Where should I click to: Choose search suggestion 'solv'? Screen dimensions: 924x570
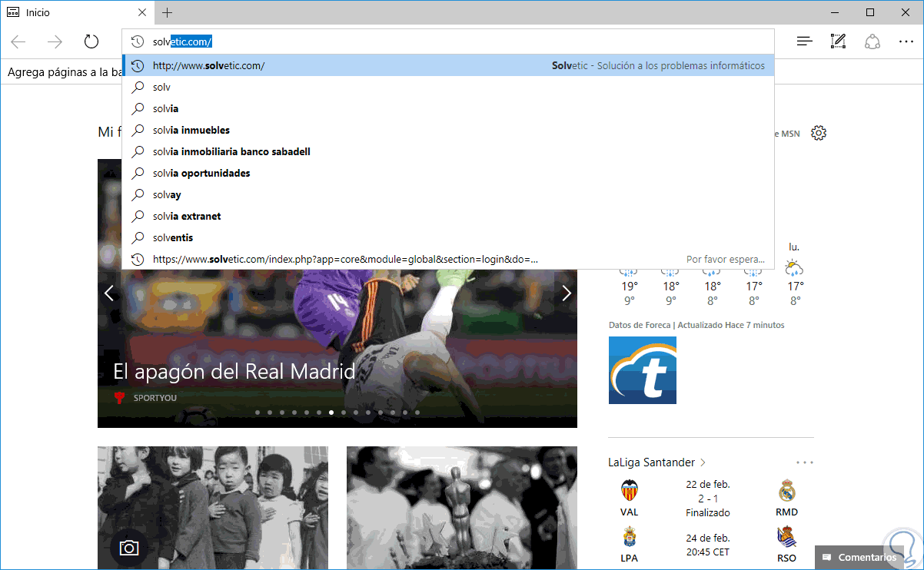pyautogui.click(x=448, y=88)
